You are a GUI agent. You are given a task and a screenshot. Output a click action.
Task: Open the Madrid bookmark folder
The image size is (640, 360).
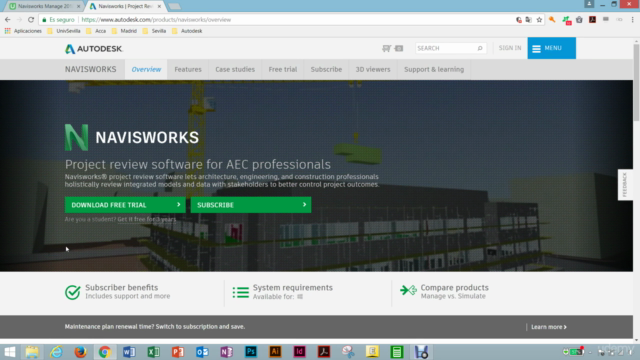[x=124, y=31]
